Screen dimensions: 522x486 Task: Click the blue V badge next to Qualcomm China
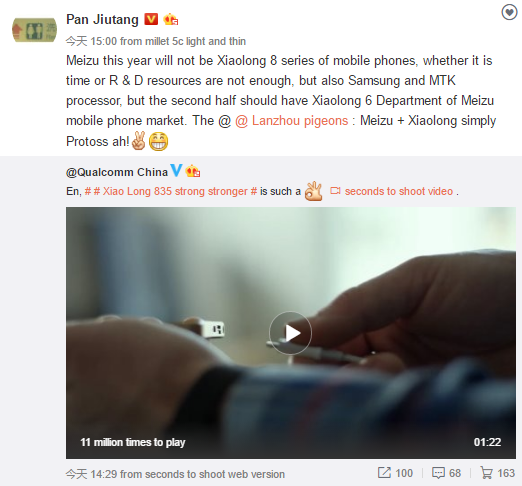click(176, 170)
